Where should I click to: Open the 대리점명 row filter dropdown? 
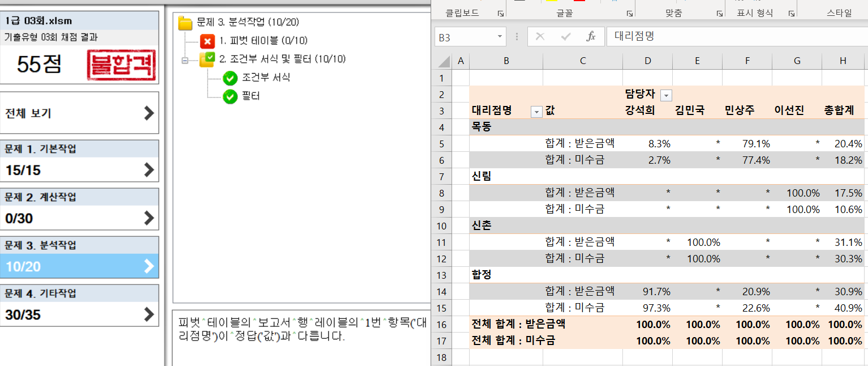coord(536,112)
